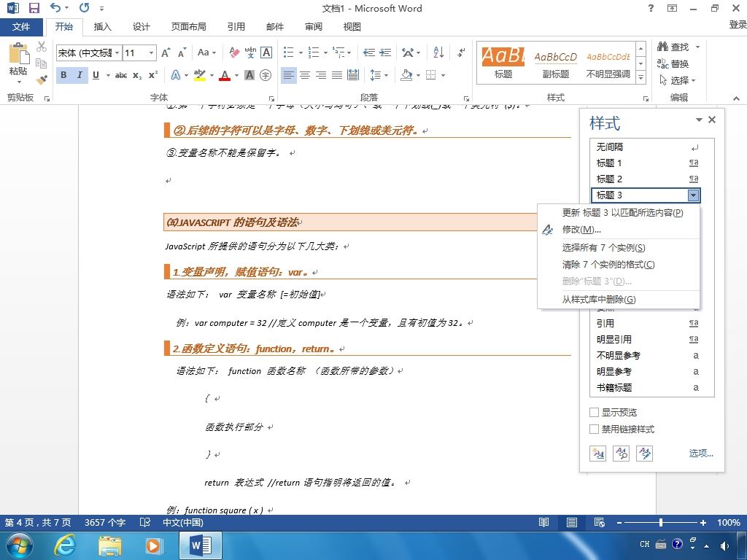747x560 pixels.
Task: Center align text icon in paragraph group
Action: (x=305, y=75)
